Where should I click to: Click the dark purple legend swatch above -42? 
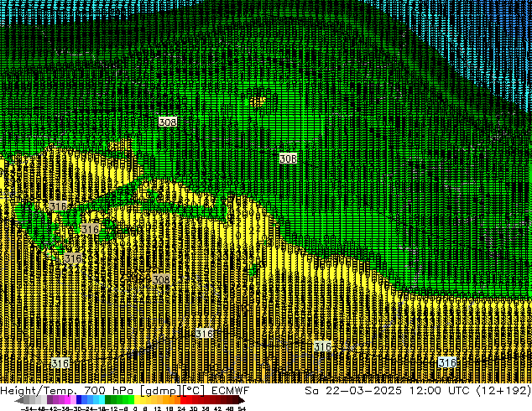coord(50,399)
